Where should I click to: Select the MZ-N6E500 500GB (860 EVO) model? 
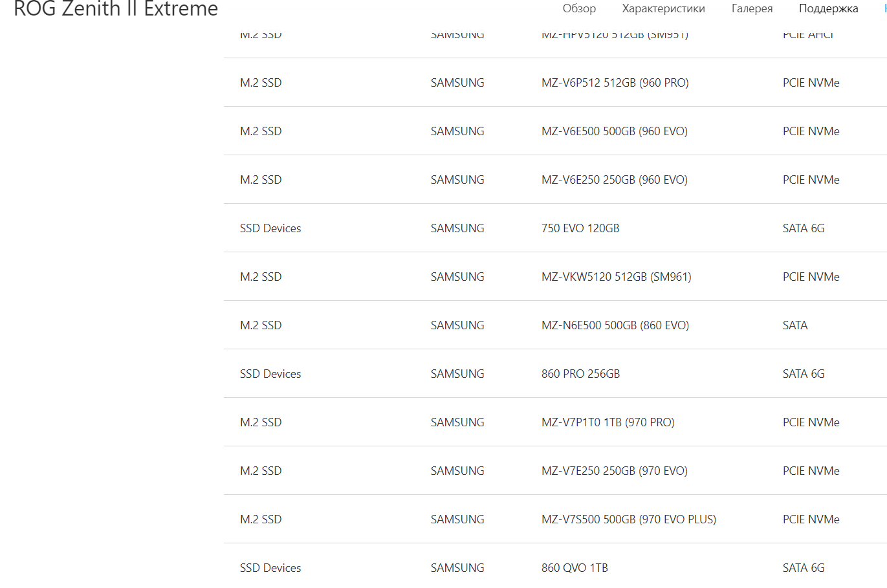[615, 325]
